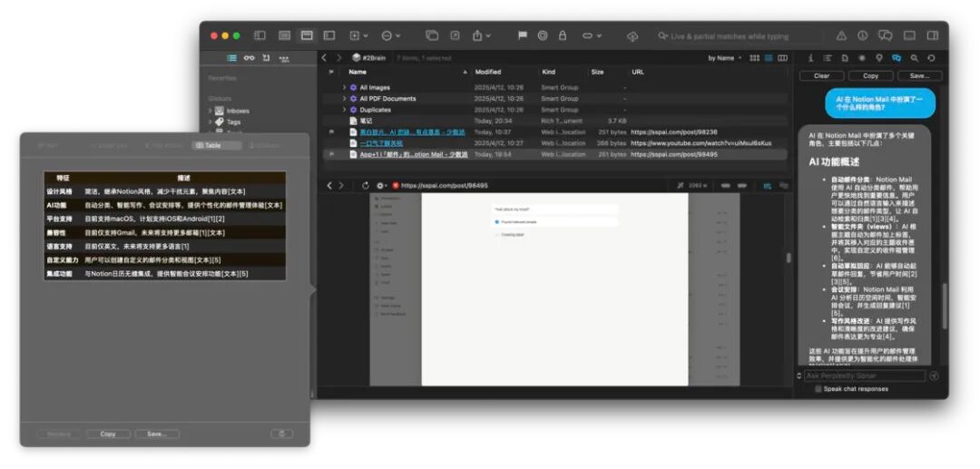This screenshot has width=980, height=469.
Task: Open the location pin inspector tab
Action: (x=878, y=58)
